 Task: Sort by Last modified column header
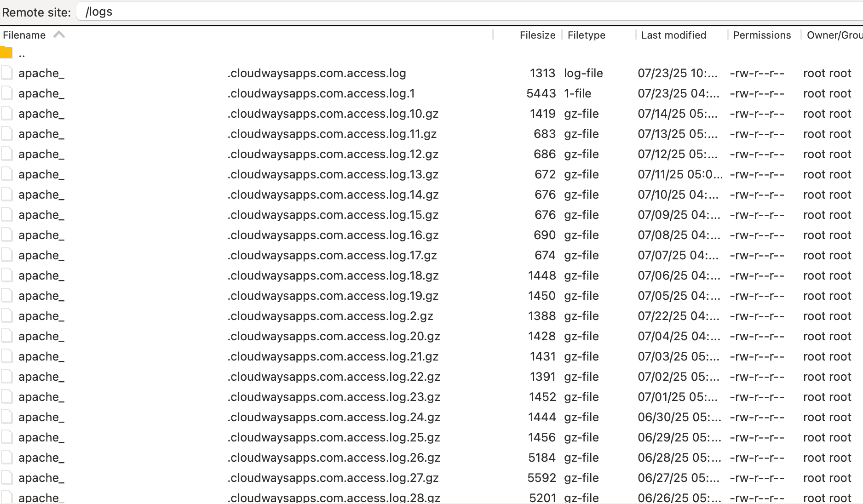pos(673,35)
